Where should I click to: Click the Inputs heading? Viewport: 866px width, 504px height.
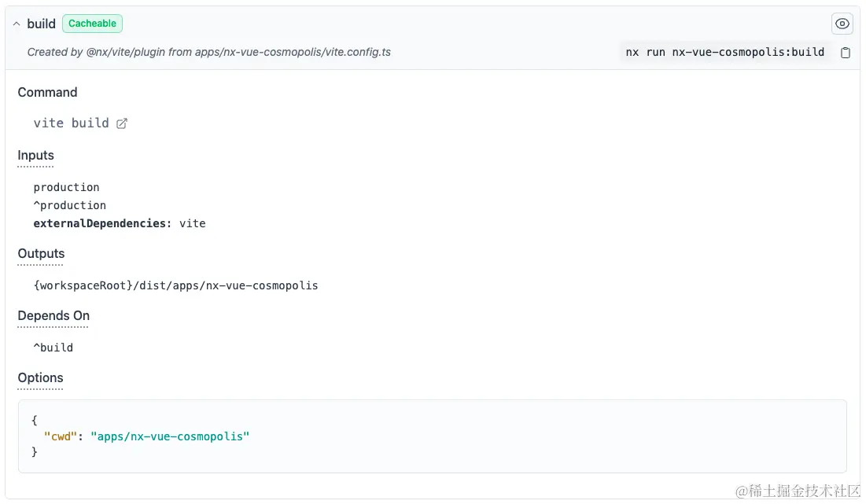pos(36,156)
